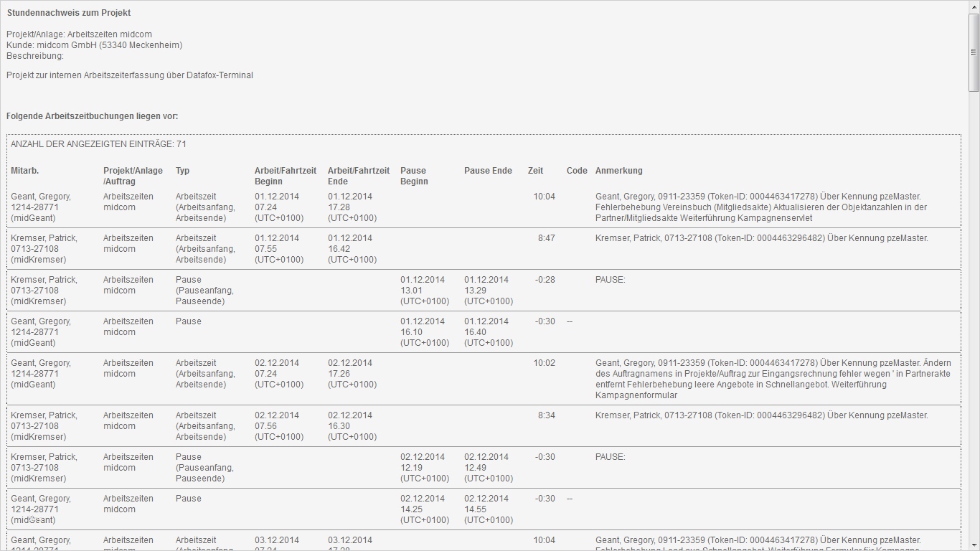Click the entry count text showing 71

pos(98,144)
